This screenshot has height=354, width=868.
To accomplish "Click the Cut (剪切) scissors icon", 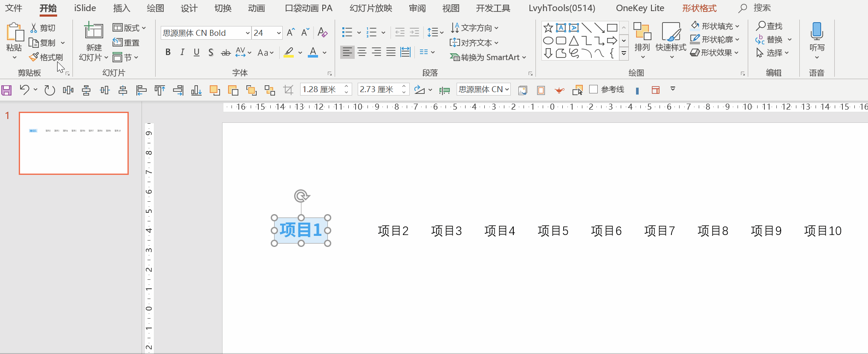I will point(34,28).
